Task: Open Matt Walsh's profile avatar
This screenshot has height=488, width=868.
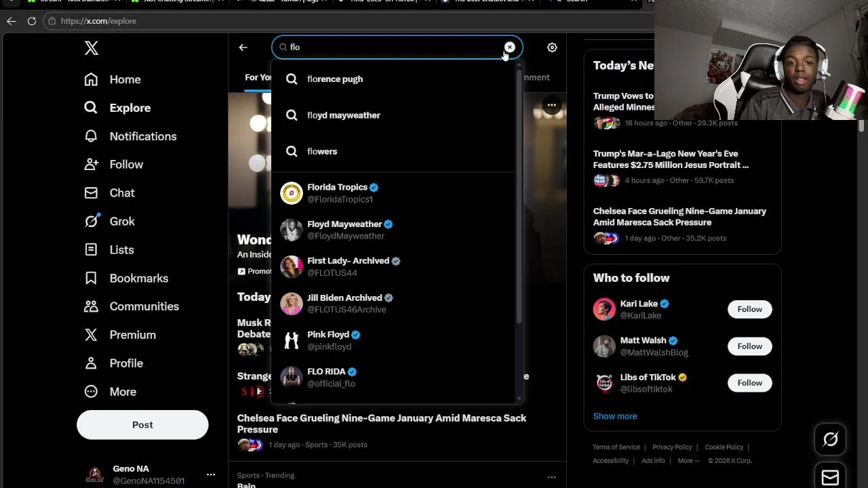Action: tap(604, 346)
